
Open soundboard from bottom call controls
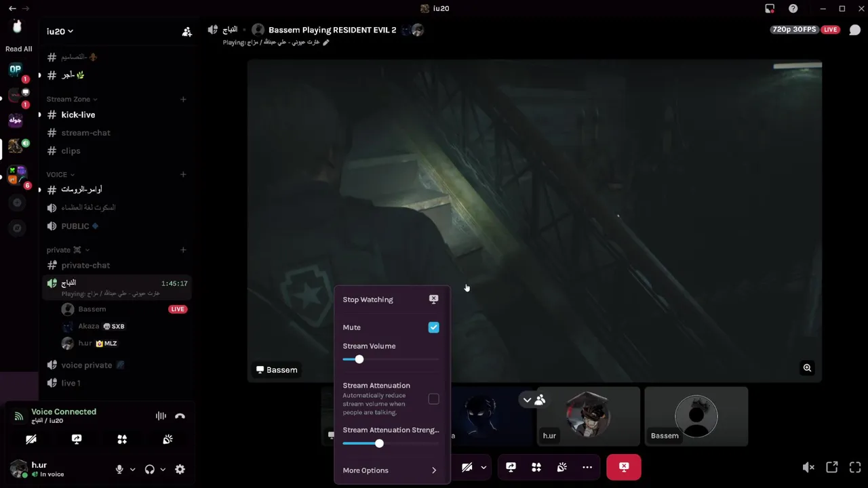point(562,467)
